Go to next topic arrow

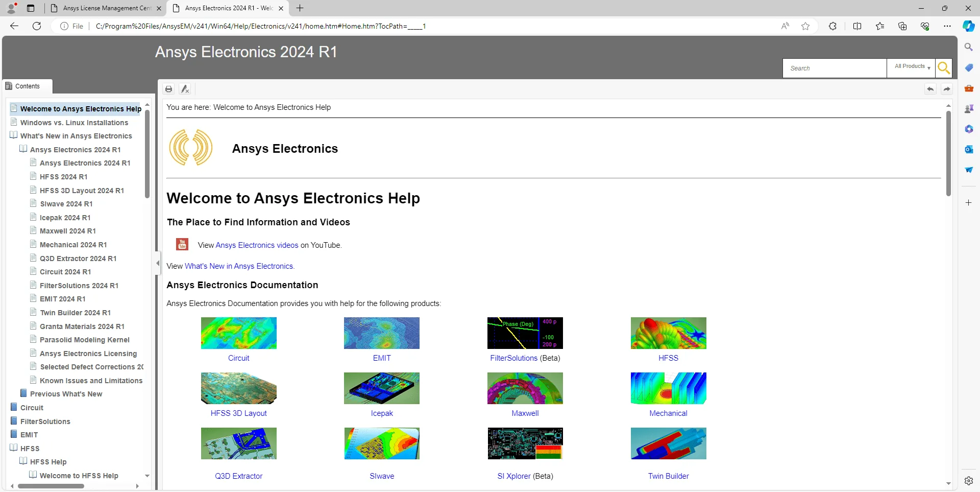coord(947,89)
